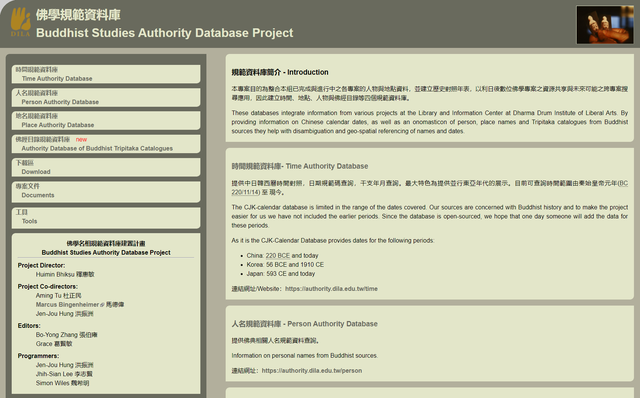
Task: Open the Documents menu entry
Action: click(x=106, y=191)
